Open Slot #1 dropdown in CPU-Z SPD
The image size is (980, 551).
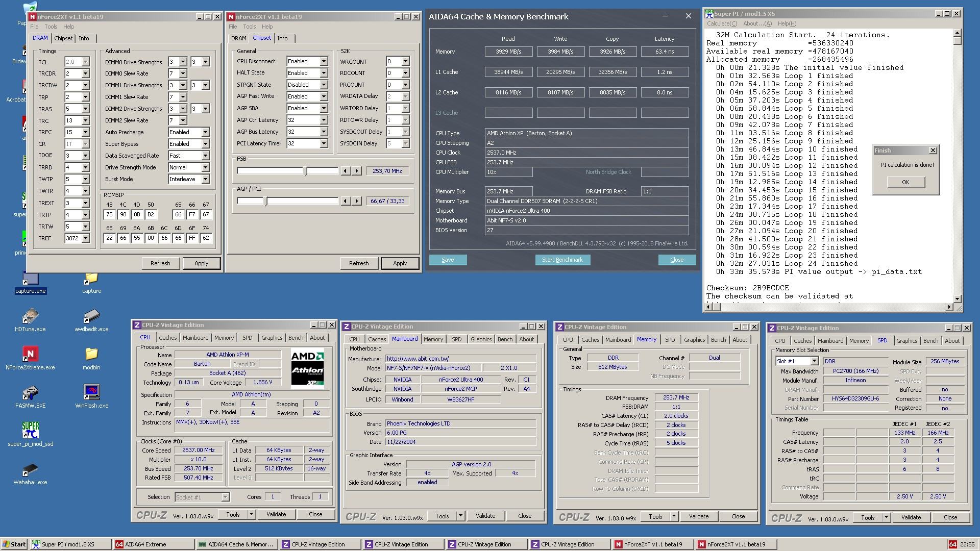pyautogui.click(x=814, y=361)
